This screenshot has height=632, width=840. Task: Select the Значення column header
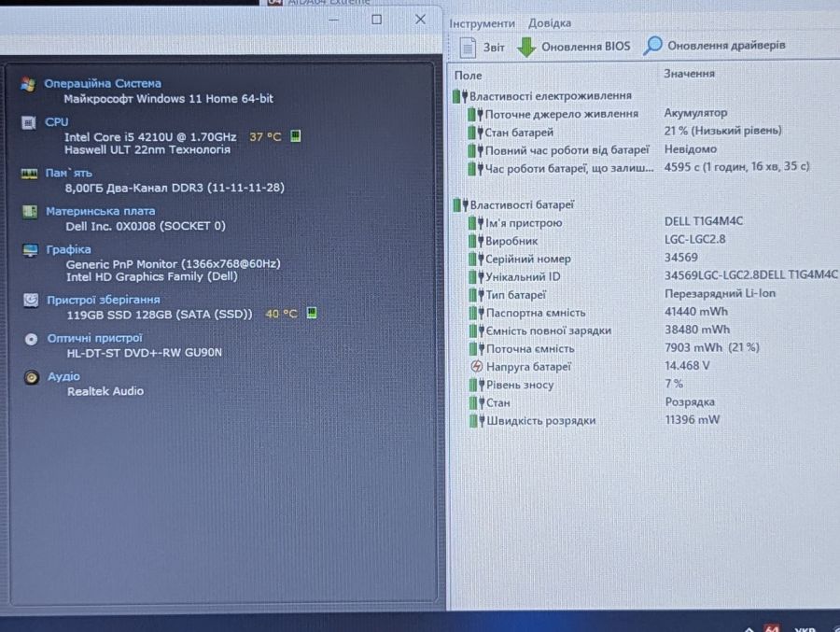pyautogui.click(x=689, y=74)
